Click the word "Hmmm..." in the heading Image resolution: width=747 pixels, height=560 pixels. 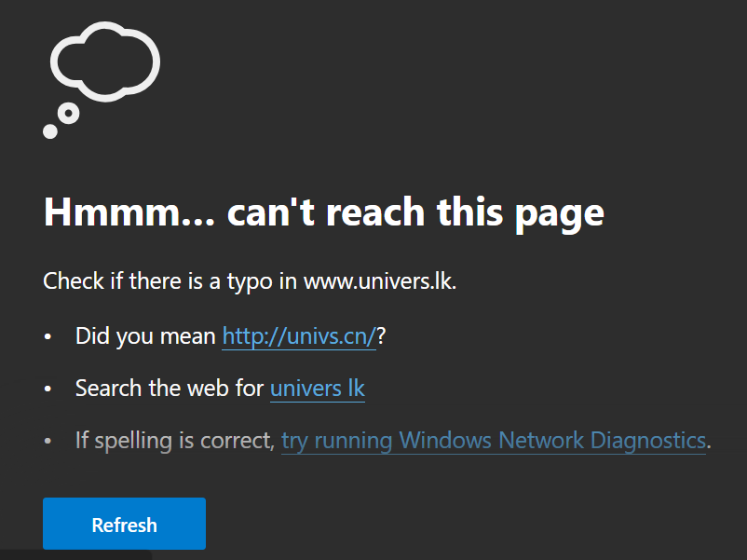[x=129, y=212]
